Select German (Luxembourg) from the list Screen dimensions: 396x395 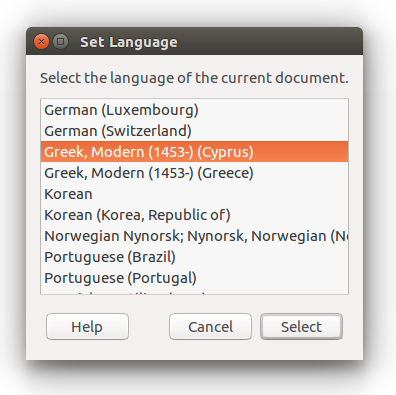tap(194, 110)
